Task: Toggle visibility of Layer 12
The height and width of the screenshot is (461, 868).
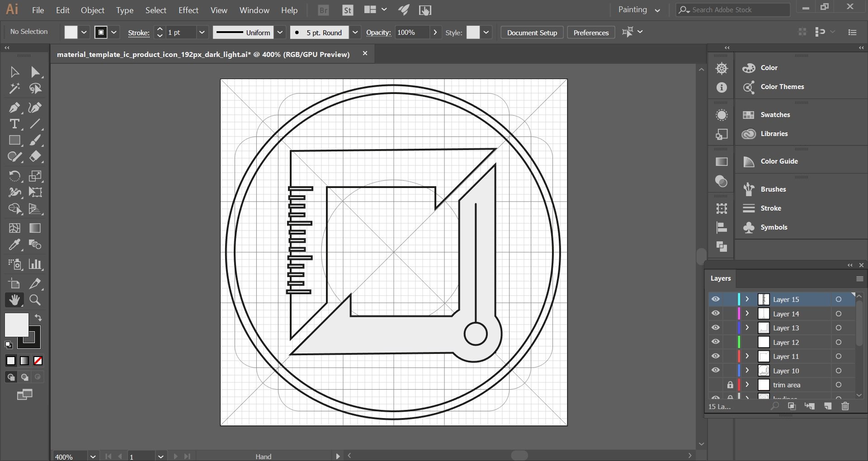Action: point(716,342)
